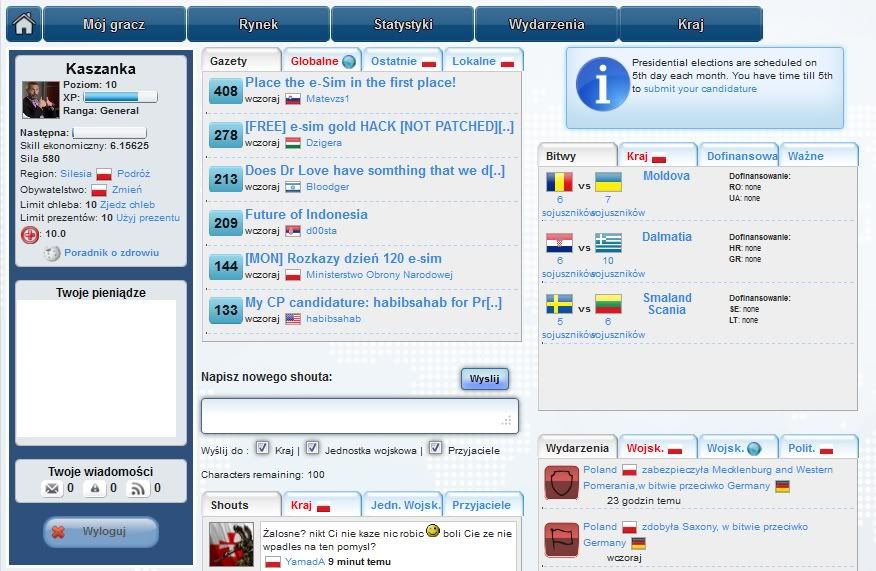Viewport: 876px width, 571px height.
Task: Switch to the Globalne newspapers tab
Action: 320,61
